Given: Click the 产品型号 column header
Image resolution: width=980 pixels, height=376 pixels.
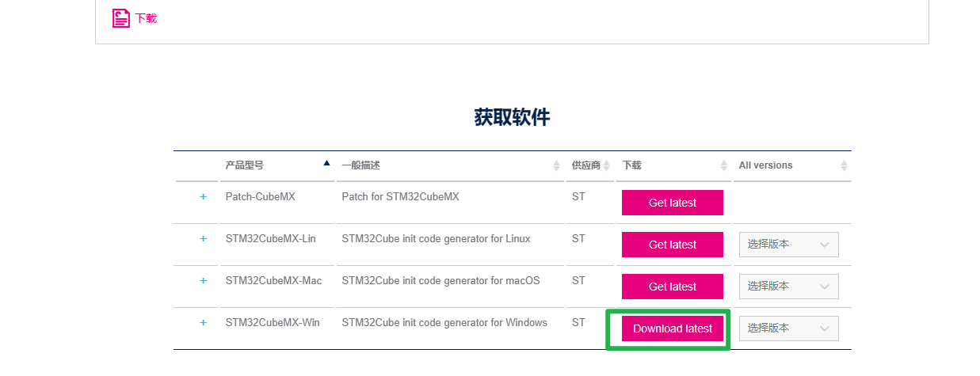Looking at the screenshot, I should (245, 165).
